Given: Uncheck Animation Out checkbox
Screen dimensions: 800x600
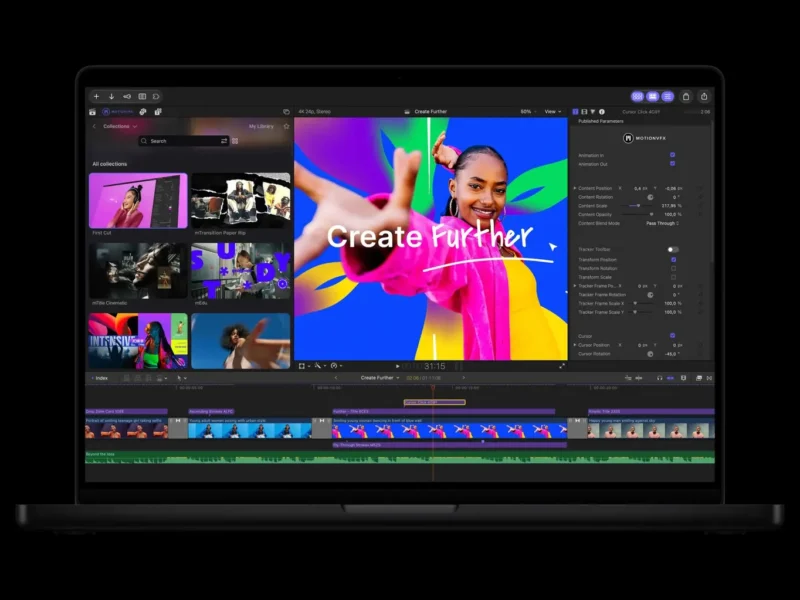Looking at the screenshot, I should pyautogui.click(x=672, y=163).
